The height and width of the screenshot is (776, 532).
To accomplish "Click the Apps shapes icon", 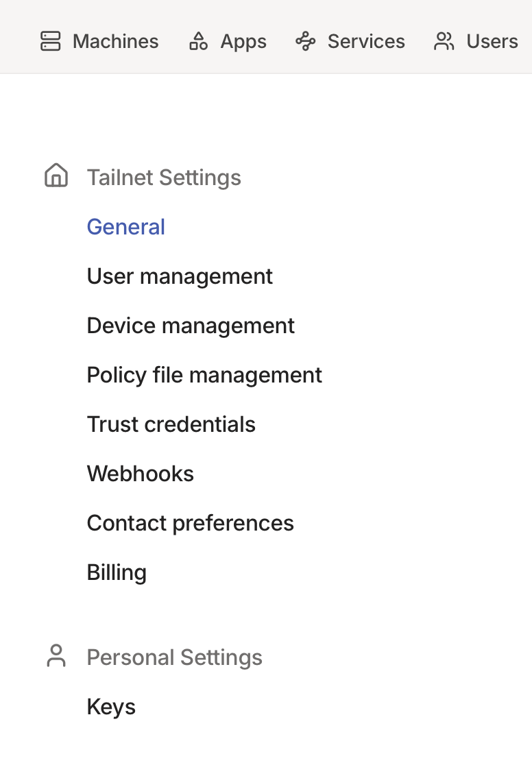I will [x=198, y=41].
